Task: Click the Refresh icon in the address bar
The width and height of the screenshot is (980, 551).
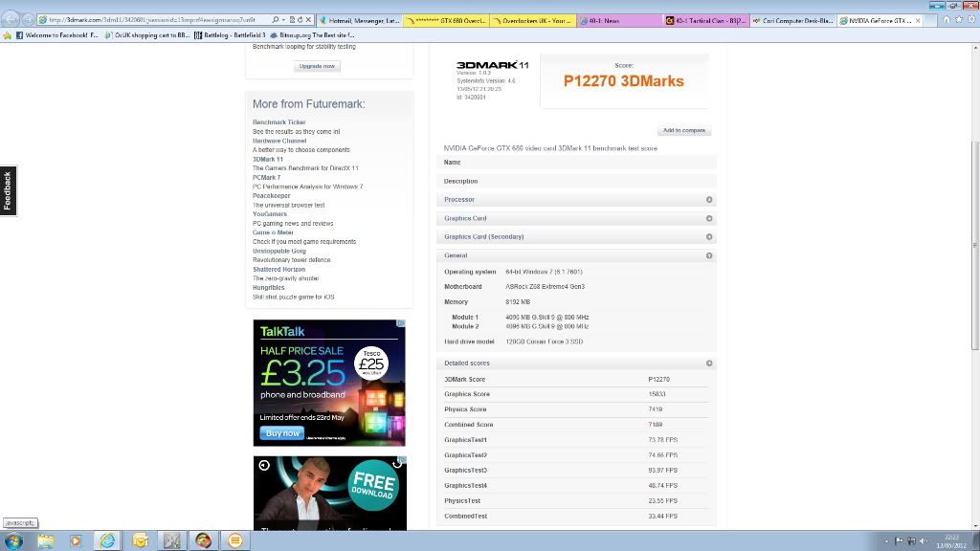Action: click(x=300, y=20)
